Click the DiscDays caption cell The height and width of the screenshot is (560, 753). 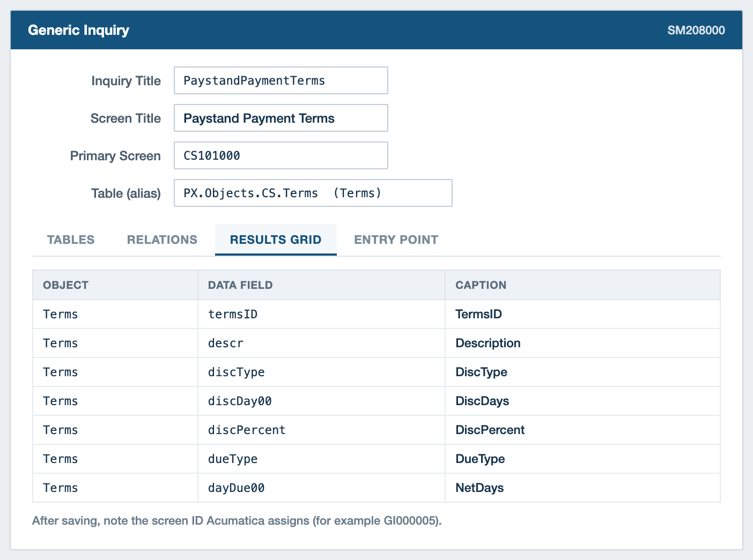[x=582, y=401]
